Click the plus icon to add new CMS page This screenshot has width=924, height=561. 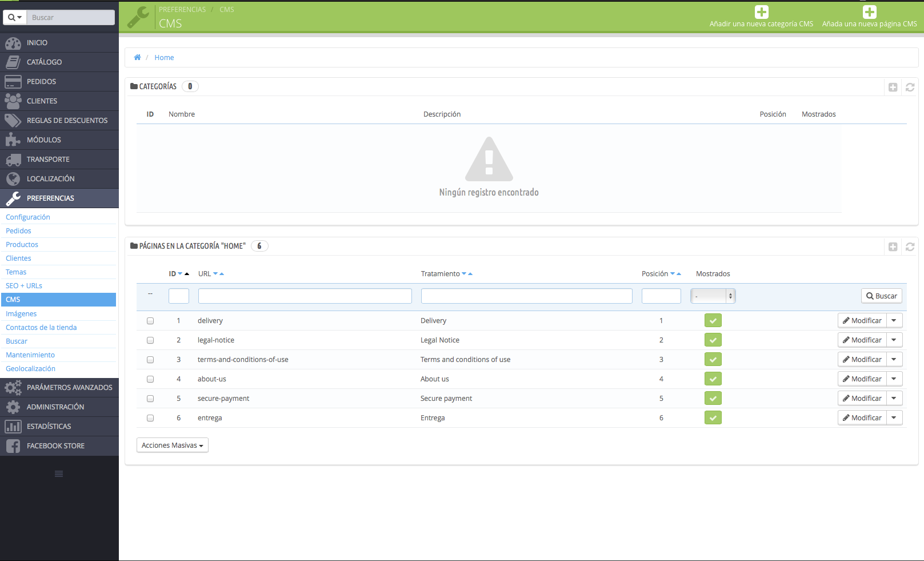tap(869, 12)
